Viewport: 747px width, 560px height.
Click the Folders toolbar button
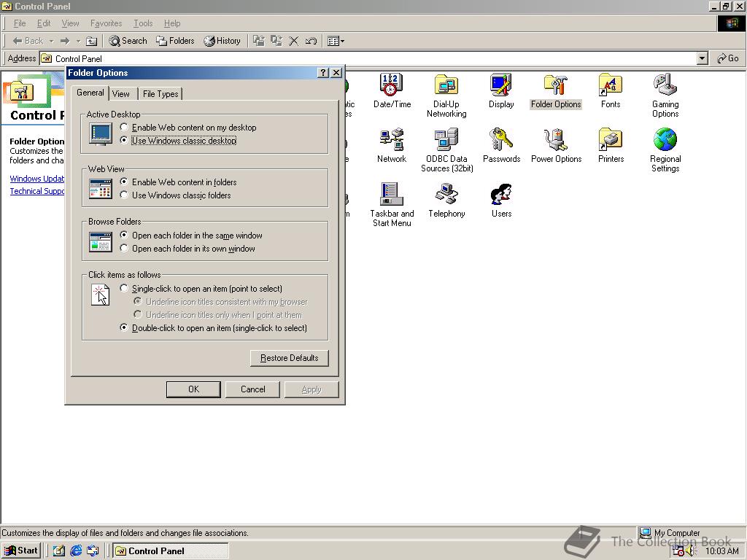[x=175, y=41]
